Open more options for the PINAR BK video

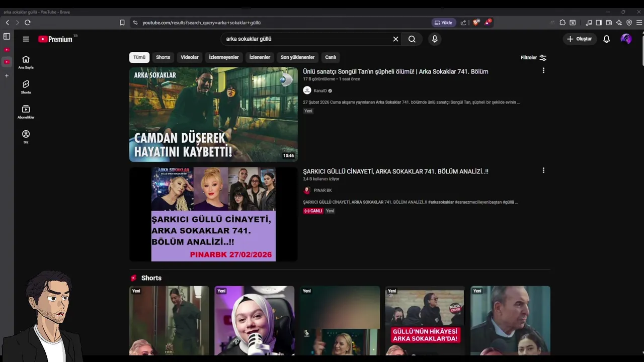tap(543, 170)
